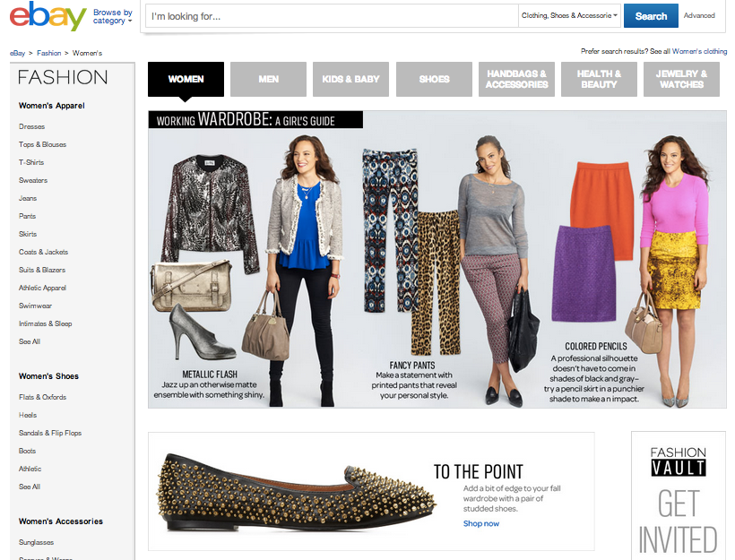Switch to the KIDS & BABY tab
Screen dimensions: 735x560
tap(350, 79)
